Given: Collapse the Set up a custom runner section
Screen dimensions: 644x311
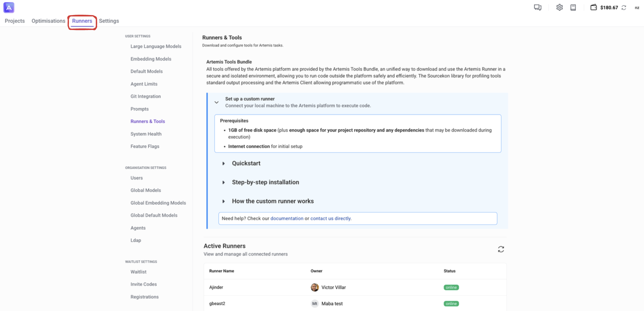Looking at the screenshot, I should click(x=217, y=102).
